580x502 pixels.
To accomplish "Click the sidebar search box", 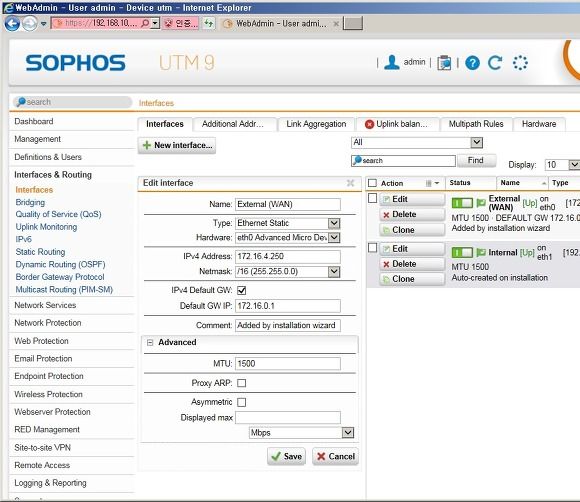I will pos(72,102).
